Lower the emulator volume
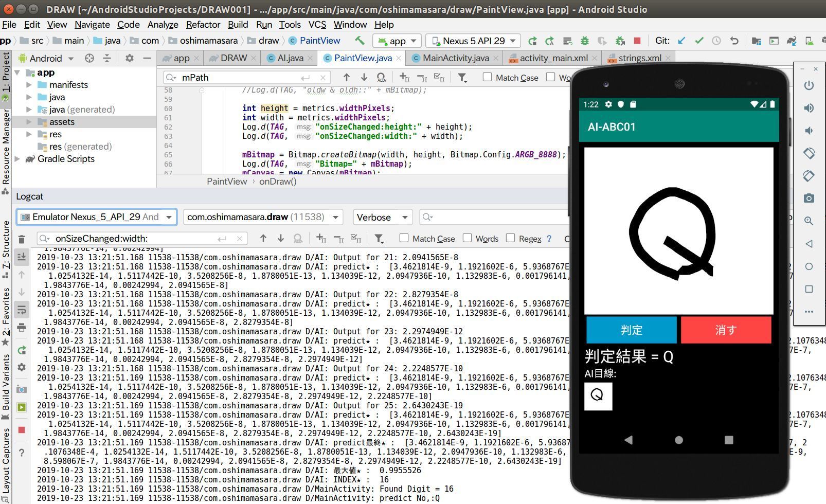Viewport: 826px width, 504px height. pyautogui.click(x=809, y=131)
